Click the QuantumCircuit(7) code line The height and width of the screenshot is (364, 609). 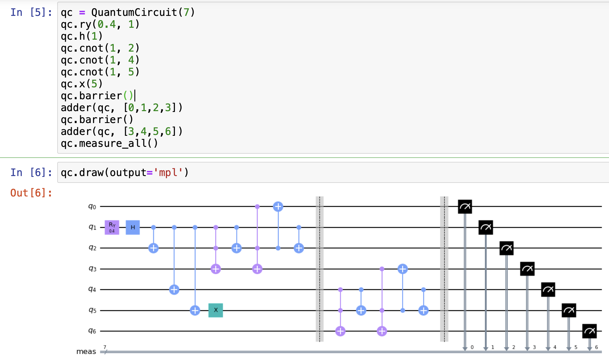[x=128, y=12]
